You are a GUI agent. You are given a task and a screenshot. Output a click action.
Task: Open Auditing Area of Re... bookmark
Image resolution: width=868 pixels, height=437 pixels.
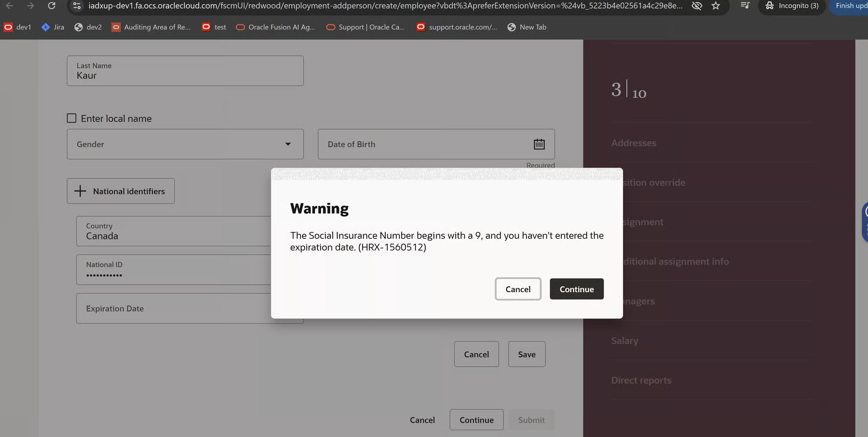[x=151, y=27]
